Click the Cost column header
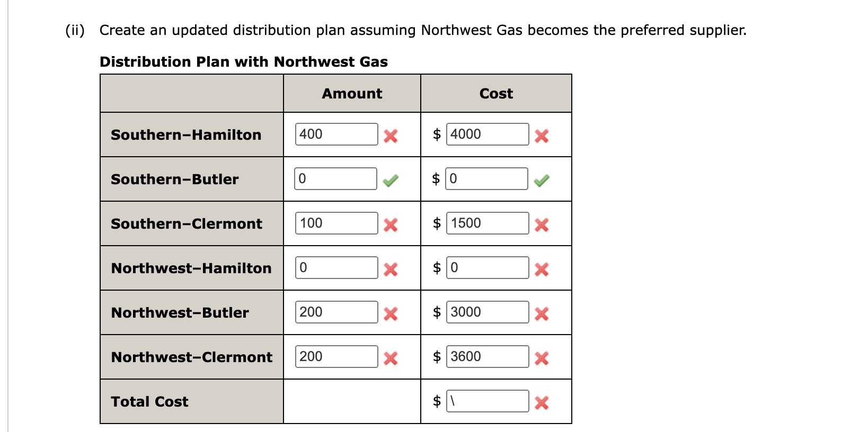 click(x=496, y=93)
